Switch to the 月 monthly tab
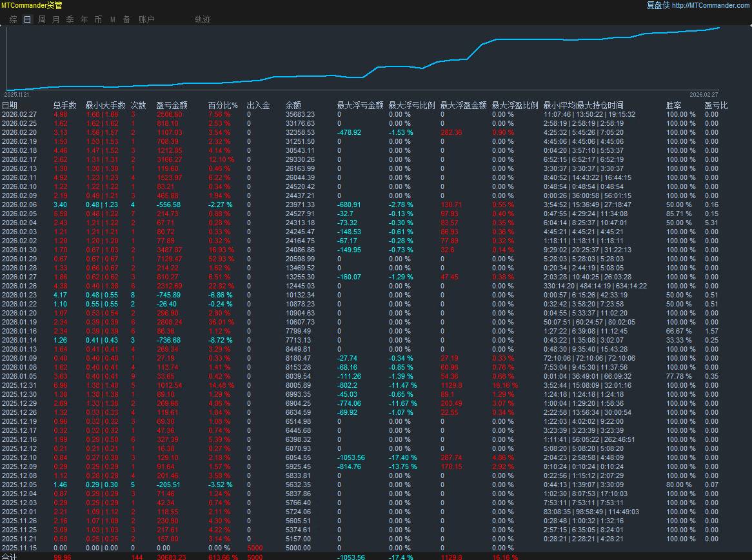Viewport: 752px width, 560px height. click(55, 19)
